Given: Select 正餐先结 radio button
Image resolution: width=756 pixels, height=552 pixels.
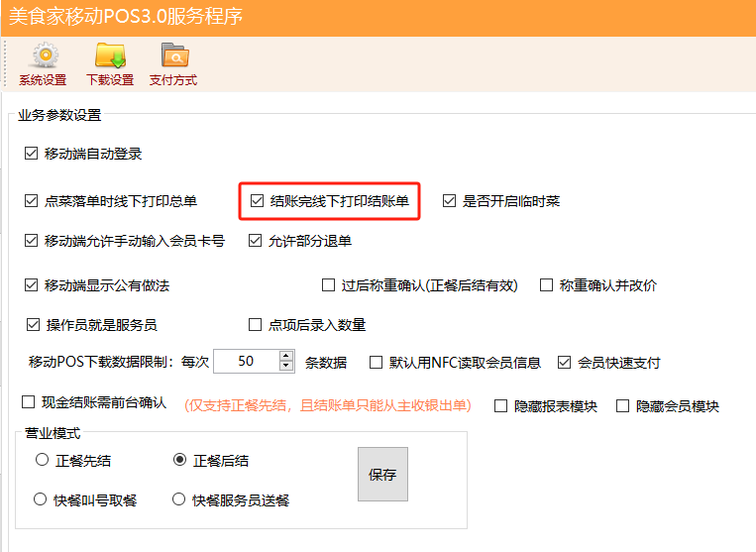Looking at the screenshot, I should (x=41, y=460).
